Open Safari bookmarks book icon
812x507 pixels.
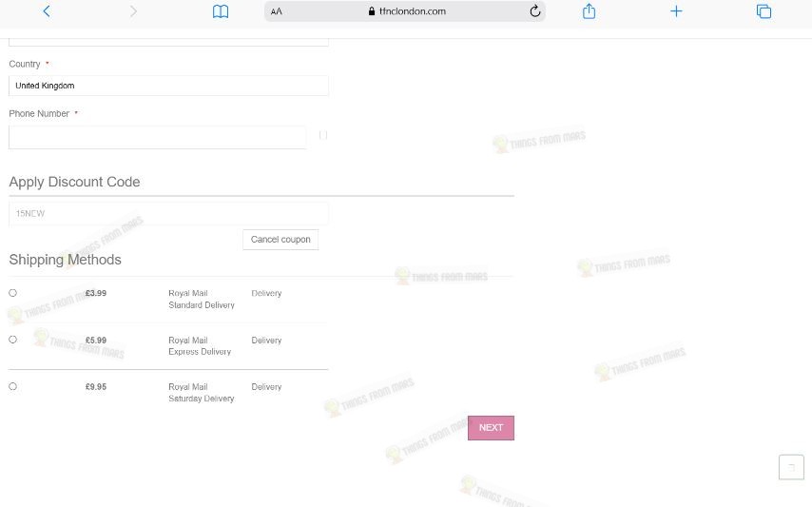221,11
